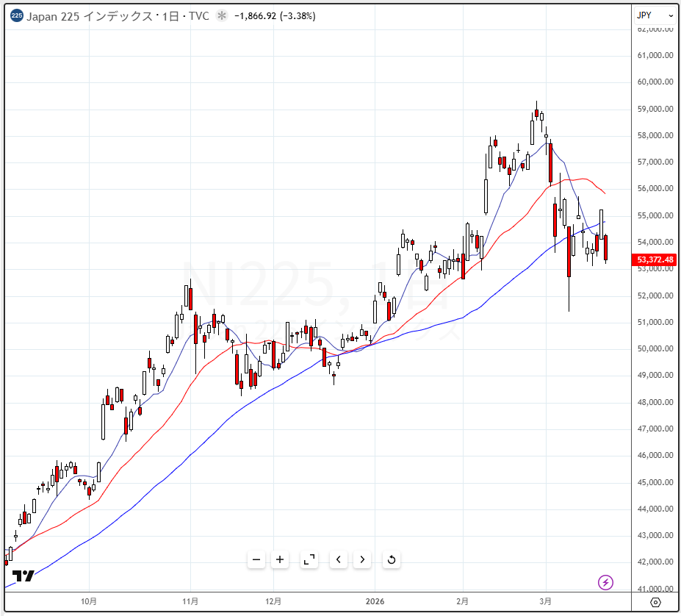Viewport: 681px width, 616px height.
Task: Open chart settings via hexagon gear icon
Action: point(656,603)
